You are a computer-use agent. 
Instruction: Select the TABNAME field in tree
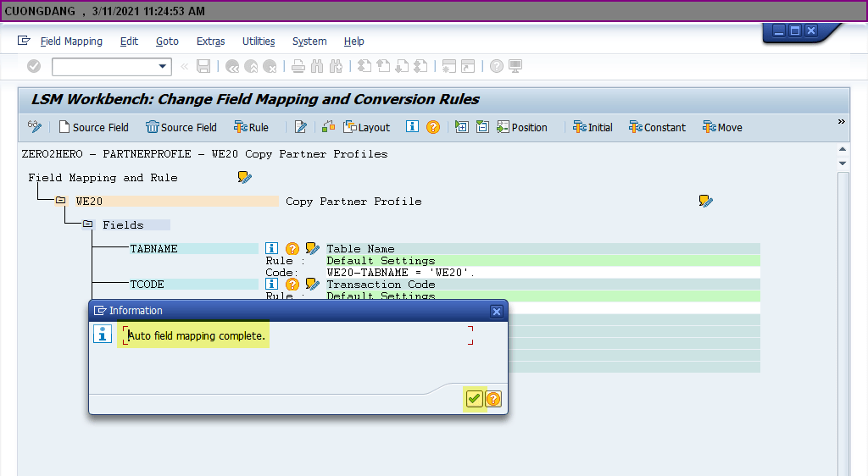tap(153, 249)
